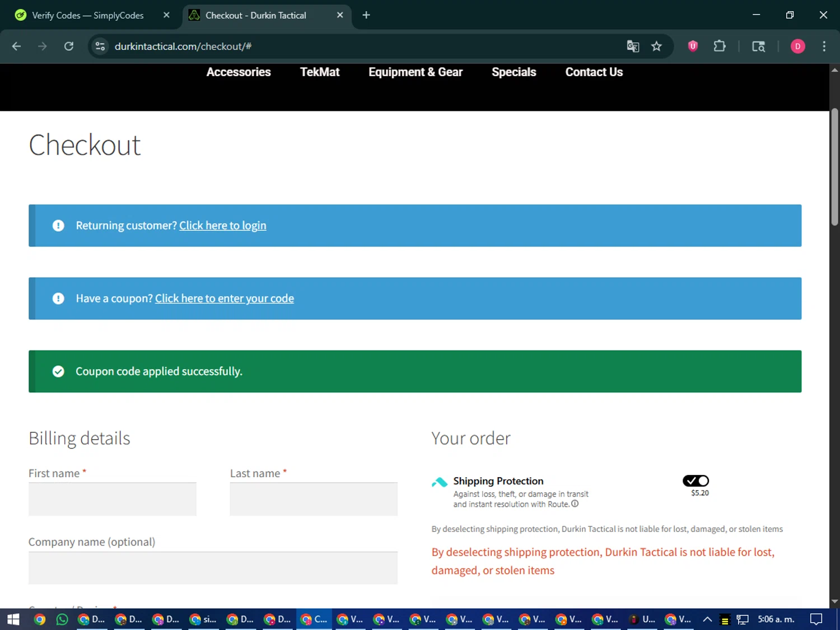Click the Your order heading
Viewport: 840px width, 630px height.
point(471,438)
